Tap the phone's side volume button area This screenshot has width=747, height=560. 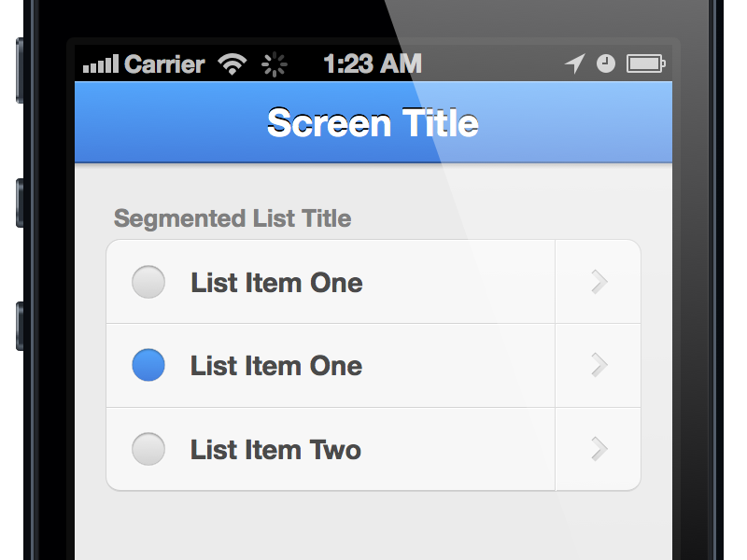coord(21,205)
